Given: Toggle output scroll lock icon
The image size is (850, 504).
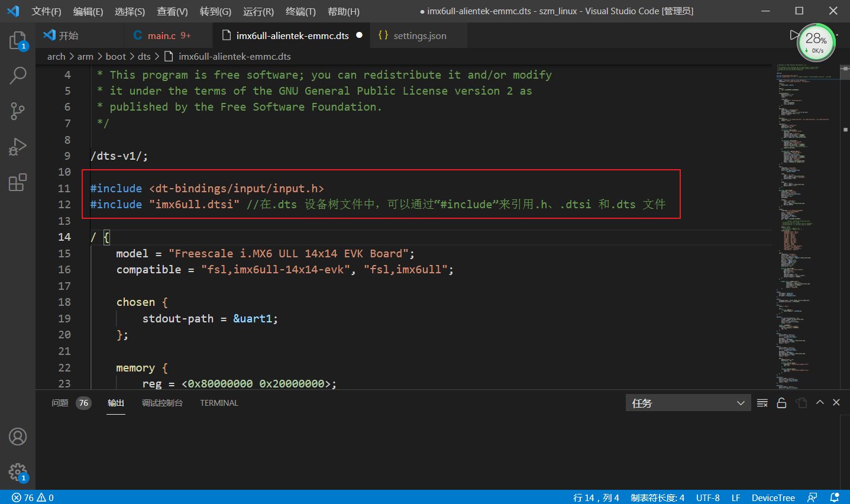Looking at the screenshot, I should coord(781,403).
